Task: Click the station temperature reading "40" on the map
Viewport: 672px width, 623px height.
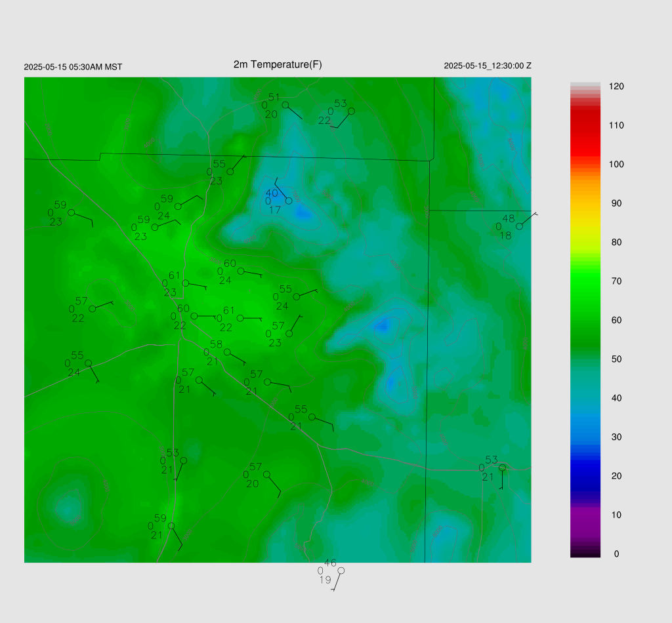Action: point(272,193)
